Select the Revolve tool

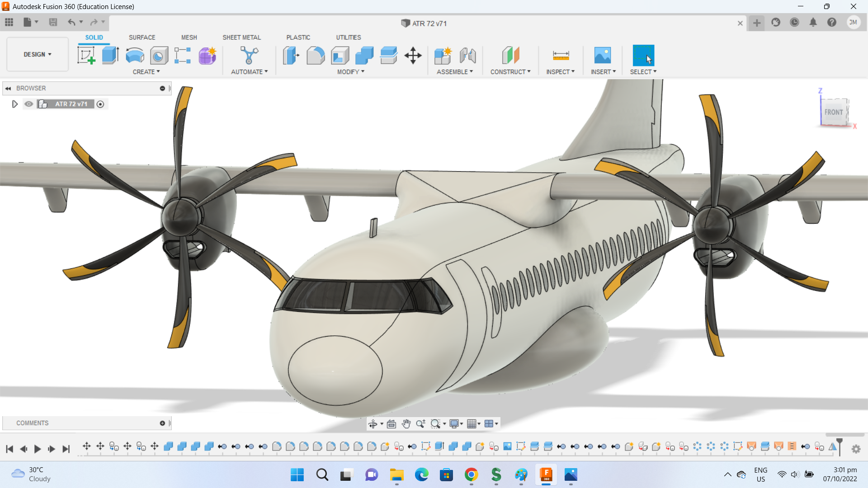(135, 56)
